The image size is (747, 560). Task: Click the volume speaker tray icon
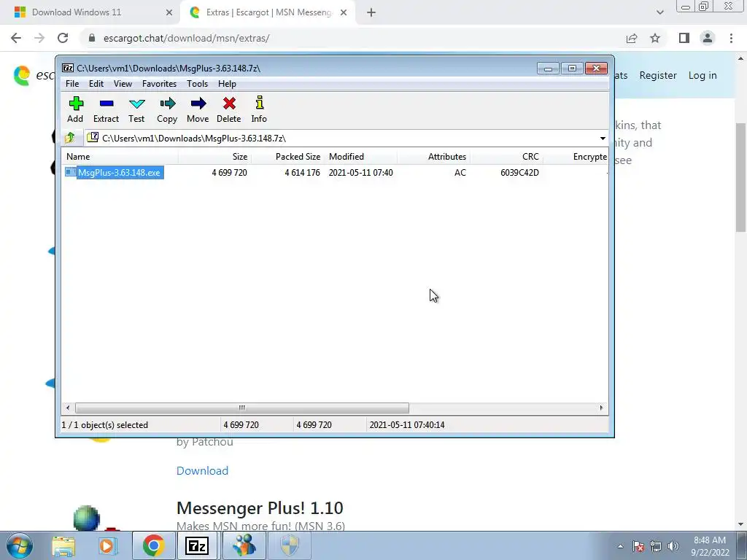[x=673, y=546]
